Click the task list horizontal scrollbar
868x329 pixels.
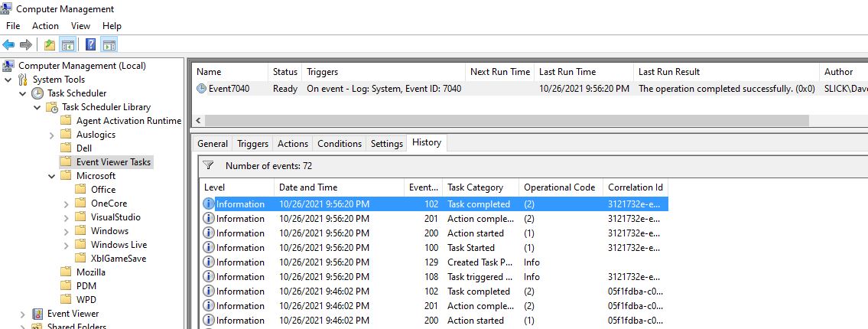pyautogui.click(x=506, y=120)
